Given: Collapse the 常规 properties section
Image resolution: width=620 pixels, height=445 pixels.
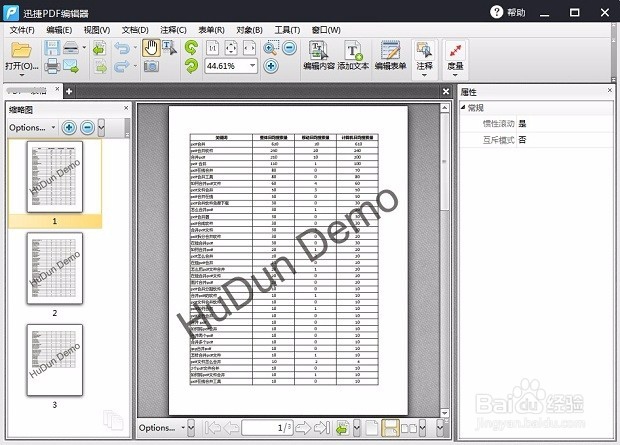Looking at the screenshot, I should pos(463,108).
